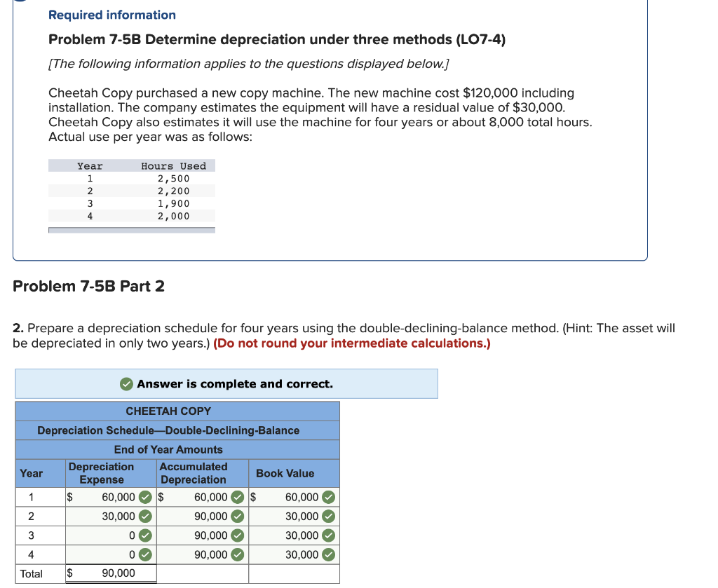
Task: Click hours value 1,900 for year 3
Action: click(x=174, y=204)
